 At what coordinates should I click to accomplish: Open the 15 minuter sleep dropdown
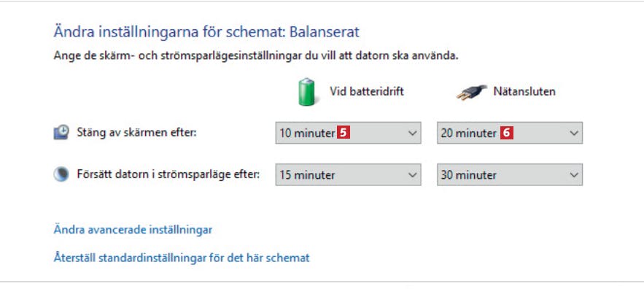(348, 174)
